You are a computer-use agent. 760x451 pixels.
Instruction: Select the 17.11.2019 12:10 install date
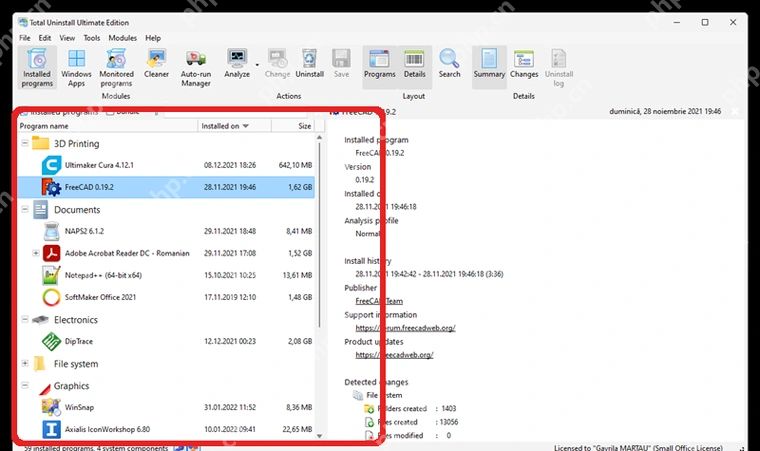[230, 297]
